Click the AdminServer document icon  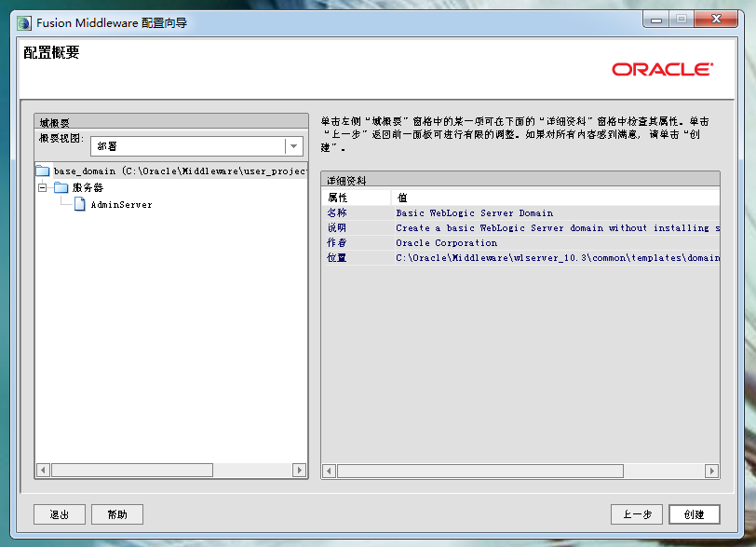tap(80, 204)
